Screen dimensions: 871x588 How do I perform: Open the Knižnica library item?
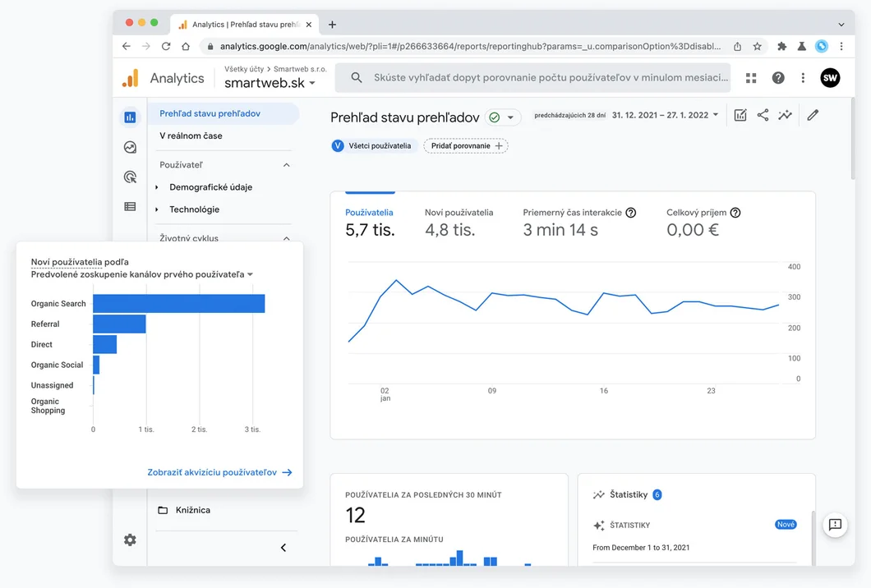click(x=184, y=510)
